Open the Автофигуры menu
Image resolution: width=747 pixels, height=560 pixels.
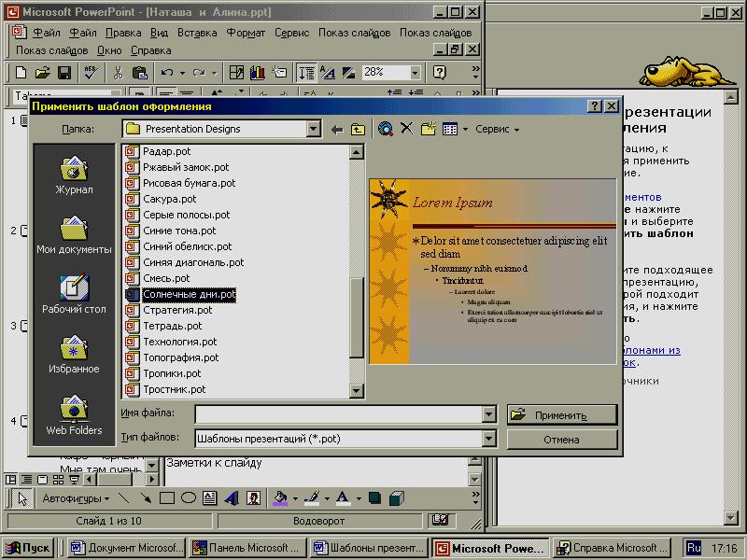[76, 498]
